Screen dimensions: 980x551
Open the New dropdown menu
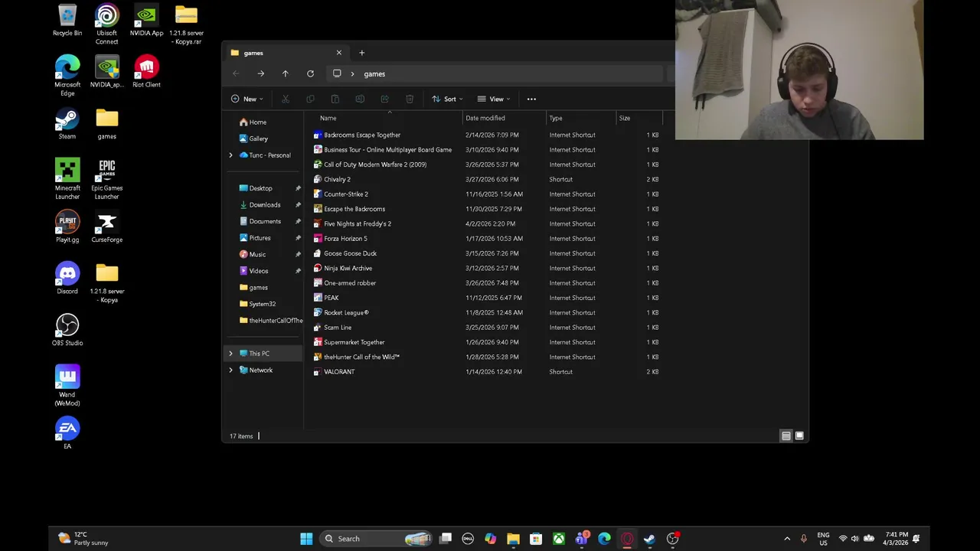click(247, 99)
